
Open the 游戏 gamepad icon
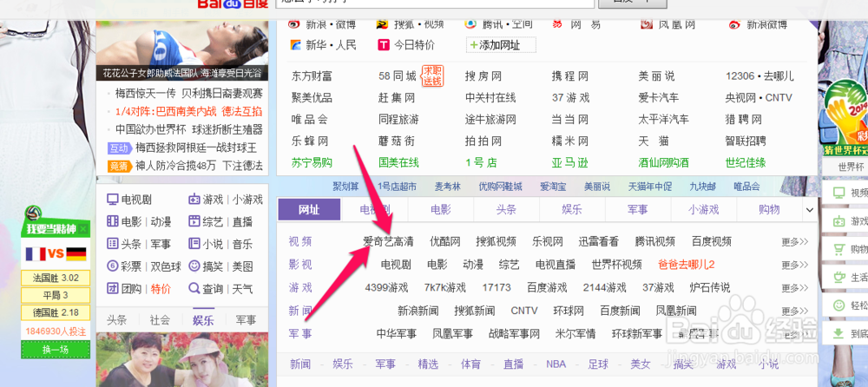[194, 200]
